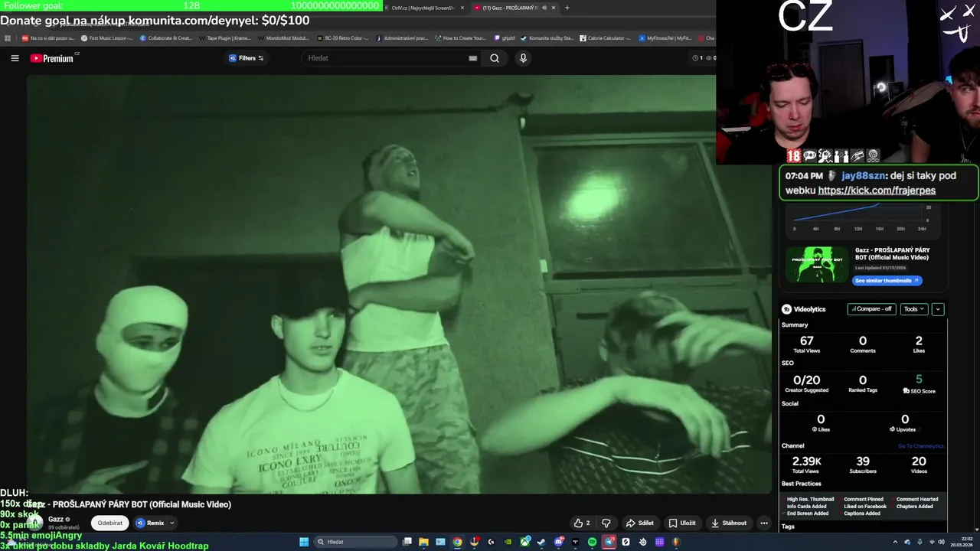This screenshot has height=551, width=980.
Task: Open Spotify from the taskbar
Action: click(x=592, y=542)
